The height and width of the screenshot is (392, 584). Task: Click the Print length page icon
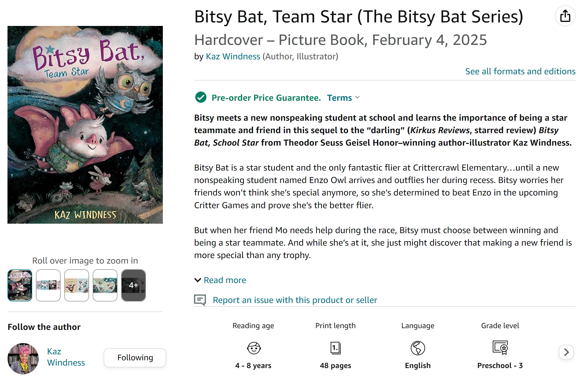point(335,348)
